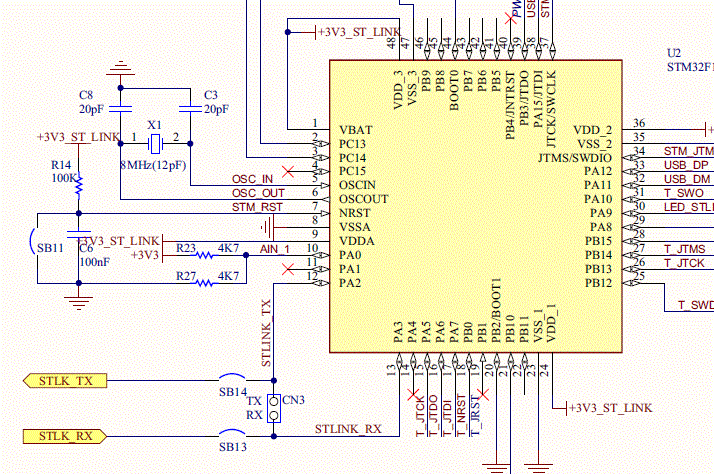Screen dimensions: 714x474
Task: Click solder bridge SB11 arc
Action: coord(33,241)
